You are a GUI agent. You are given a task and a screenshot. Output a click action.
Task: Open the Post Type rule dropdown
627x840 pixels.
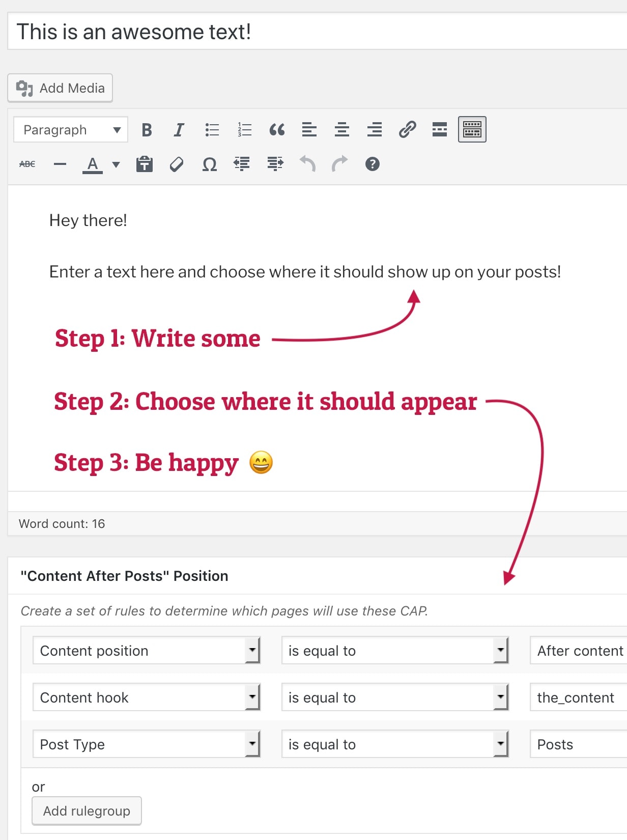(x=147, y=744)
